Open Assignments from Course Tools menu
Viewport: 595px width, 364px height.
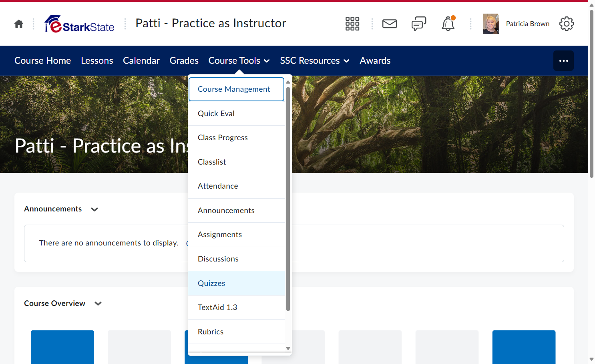[236, 235]
